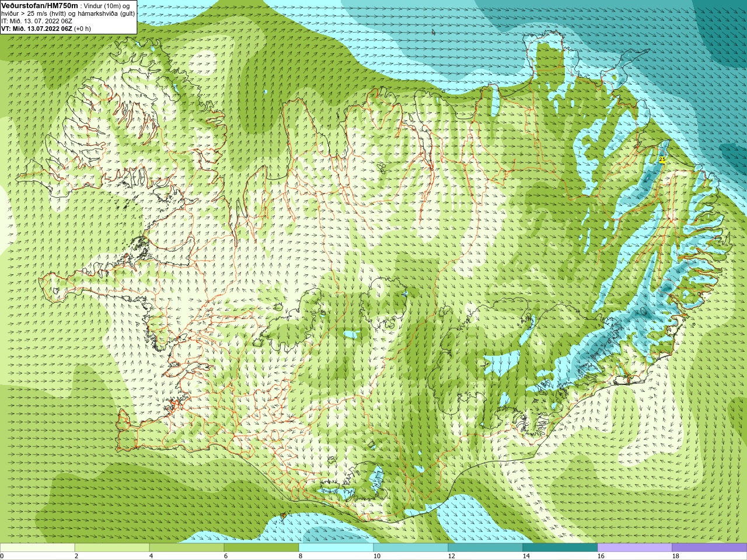Image resolution: width=747 pixels, height=560 pixels.
Task: Click the 'hviður > 25 m/s (hvítt)' line
Action: click(35, 13)
